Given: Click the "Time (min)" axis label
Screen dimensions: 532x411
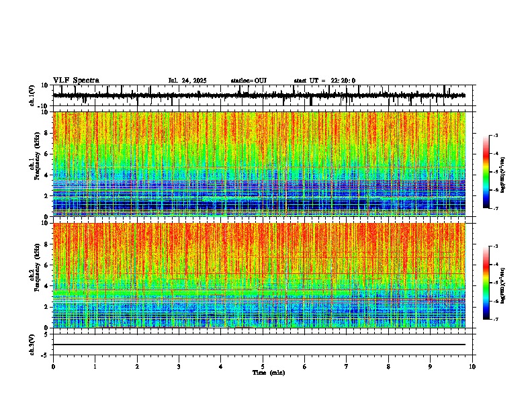Looking at the screenshot, I should (269, 373).
